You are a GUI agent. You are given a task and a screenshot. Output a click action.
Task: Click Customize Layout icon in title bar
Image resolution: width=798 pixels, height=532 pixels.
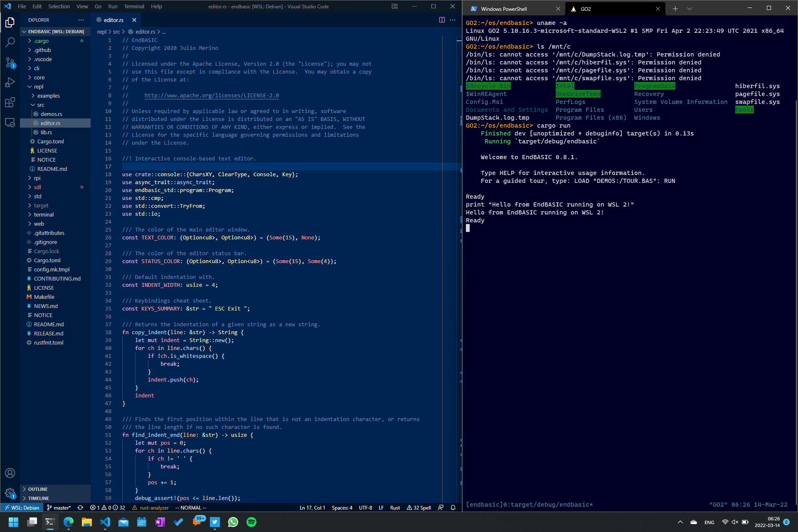pyautogui.click(x=394, y=6)
